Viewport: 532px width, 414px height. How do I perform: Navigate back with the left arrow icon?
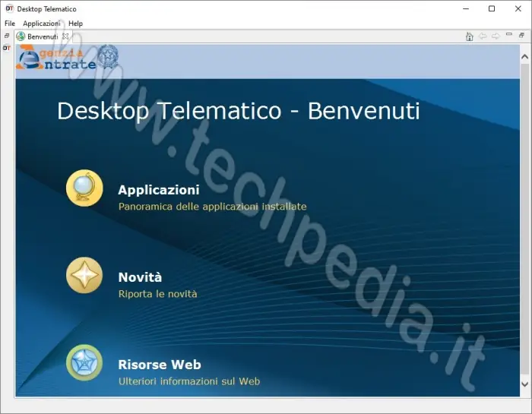click(x=483, y=36)
